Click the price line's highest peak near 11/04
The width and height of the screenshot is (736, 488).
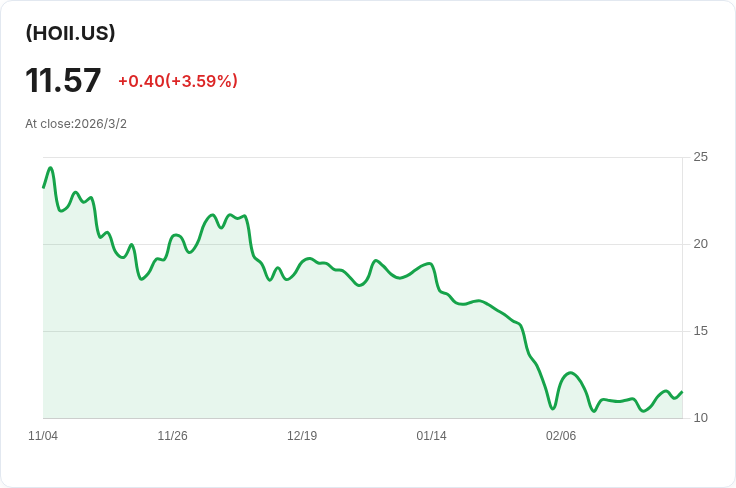click(x=50, y=168)
